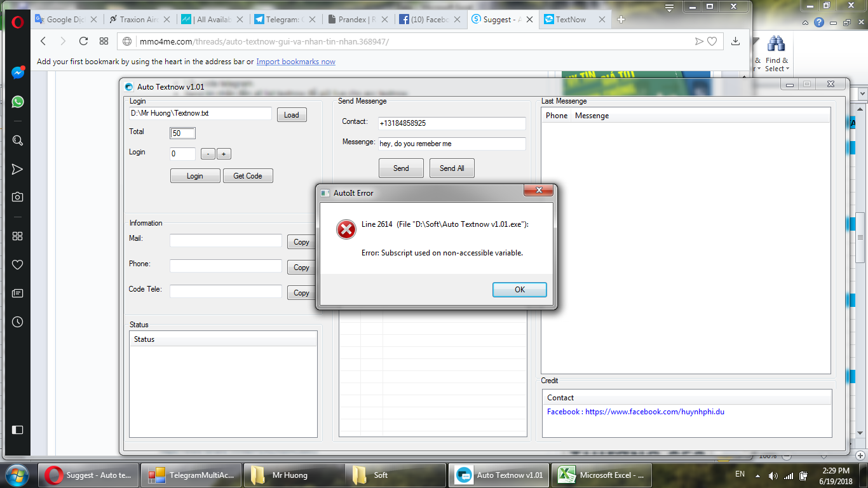Click the Total field showing 50

coord(183,133)
